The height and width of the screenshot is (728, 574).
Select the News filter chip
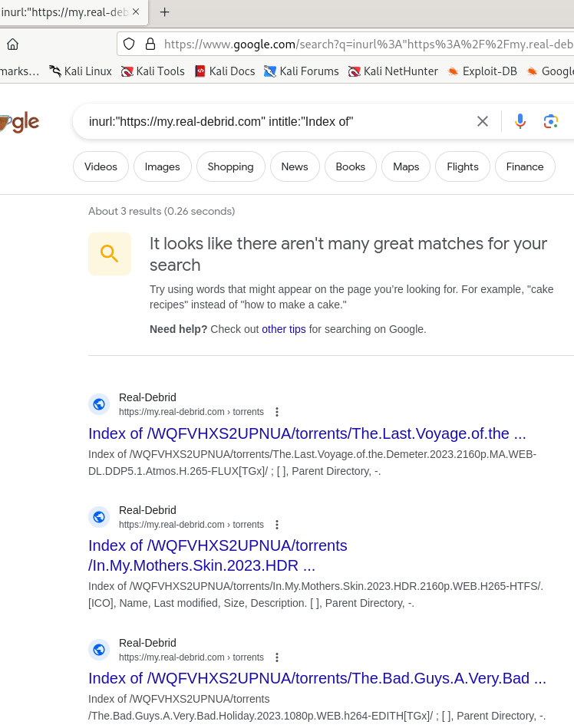tap(294, 166)
